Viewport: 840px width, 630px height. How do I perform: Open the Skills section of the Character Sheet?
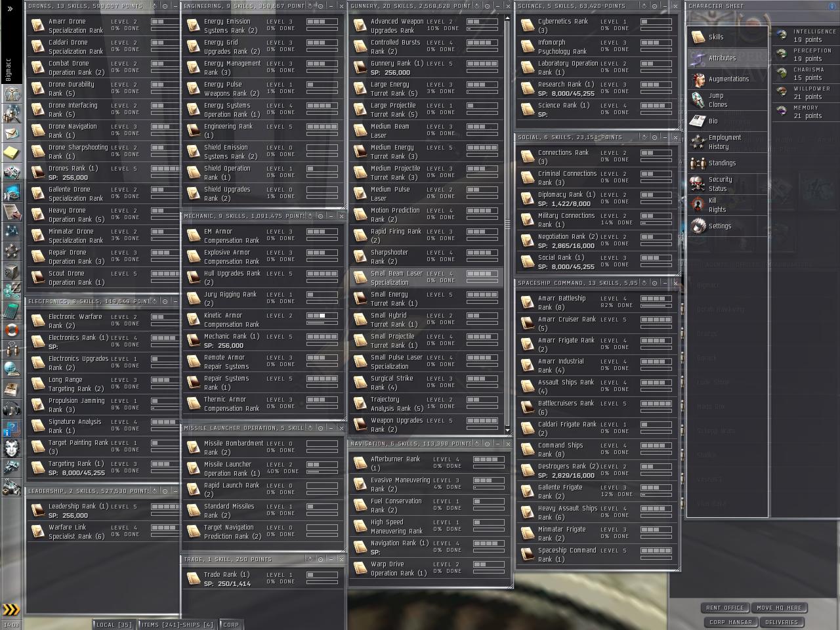pos(727,37)
